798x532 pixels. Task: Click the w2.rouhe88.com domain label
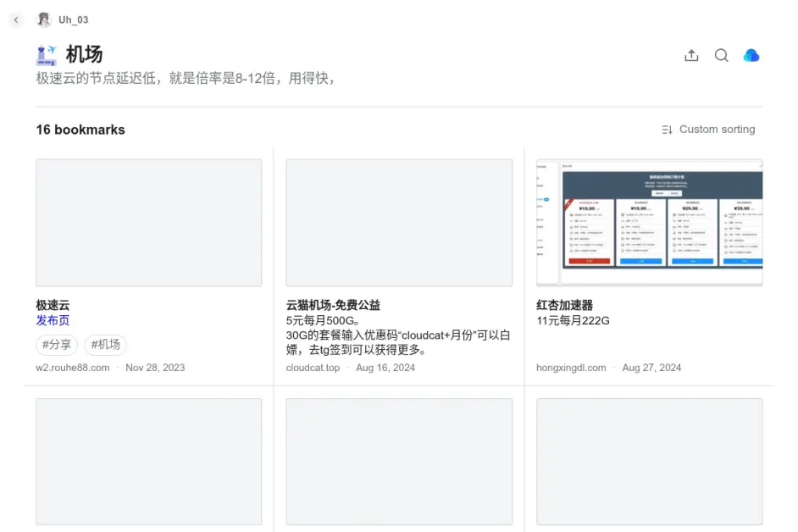point(73,368)
